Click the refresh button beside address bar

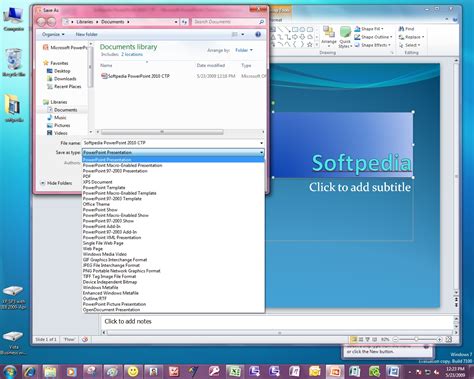point(185,22)
